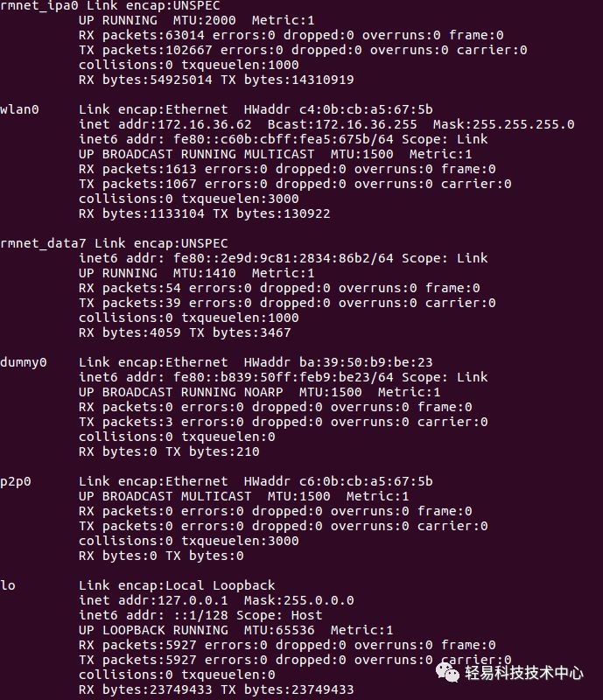Click the dummy0 interface name
This screenshot has width=603, height=700.
(x=24, y=362)
